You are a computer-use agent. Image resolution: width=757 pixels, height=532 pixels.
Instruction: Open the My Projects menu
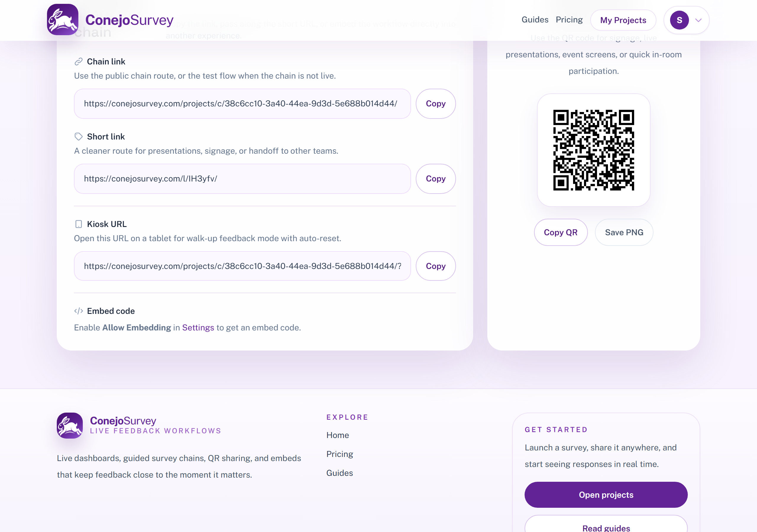623,20
